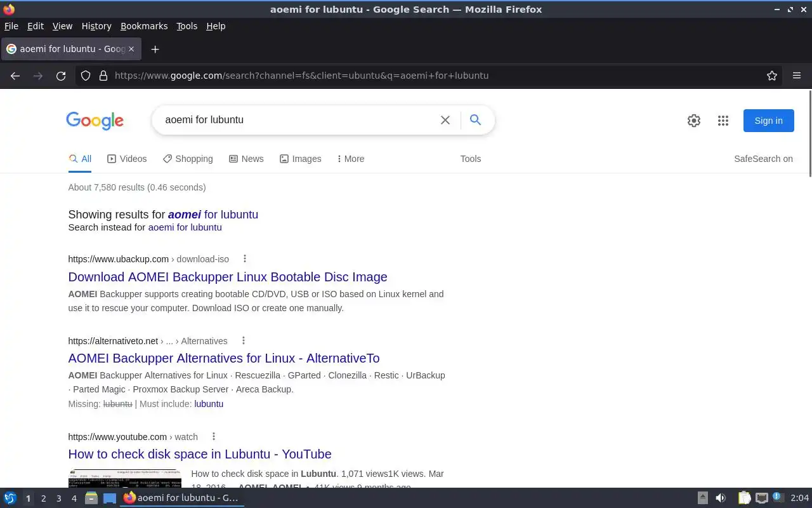Search instead for aoemi for lubuntu
This screenshot has height=508, width=812.
point(185,227)
